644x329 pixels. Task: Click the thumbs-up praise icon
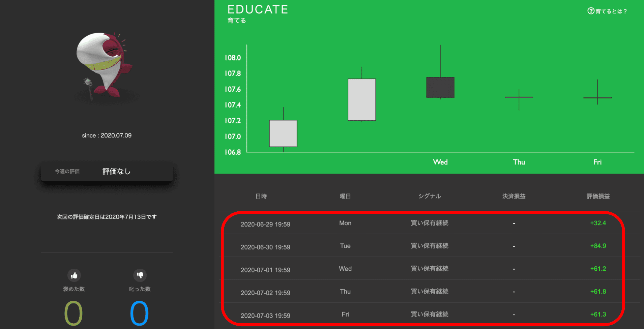click(74, 275)
